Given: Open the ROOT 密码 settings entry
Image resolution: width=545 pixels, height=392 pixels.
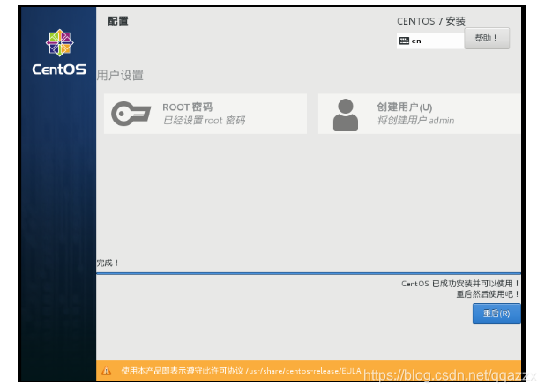Looking at the screenshot, I should coord(205,114).
